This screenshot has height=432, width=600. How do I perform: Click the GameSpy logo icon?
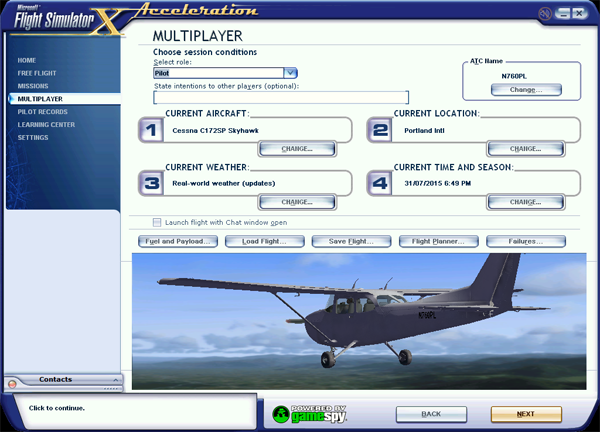point(309,414)
